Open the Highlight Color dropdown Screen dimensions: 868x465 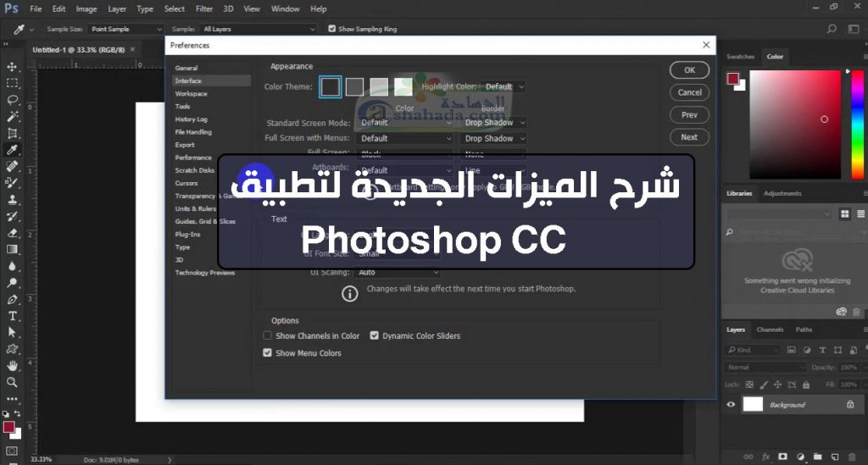click(x=504, y=86)
